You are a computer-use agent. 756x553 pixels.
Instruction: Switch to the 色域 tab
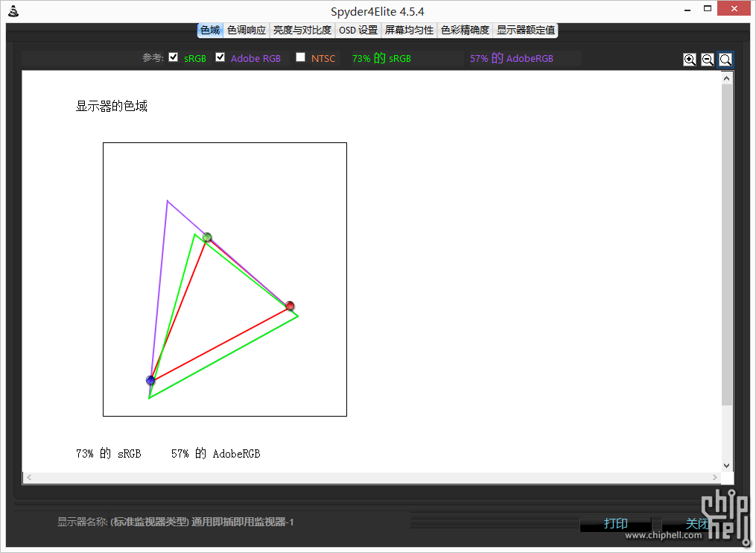coord(210,30)
